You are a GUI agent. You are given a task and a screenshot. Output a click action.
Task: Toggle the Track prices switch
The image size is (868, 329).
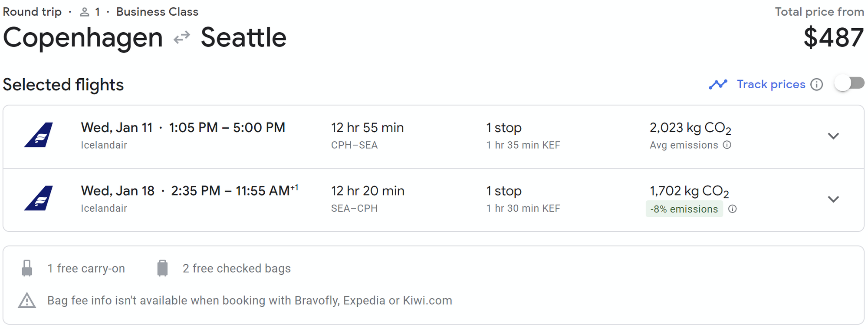pos(850,83)
